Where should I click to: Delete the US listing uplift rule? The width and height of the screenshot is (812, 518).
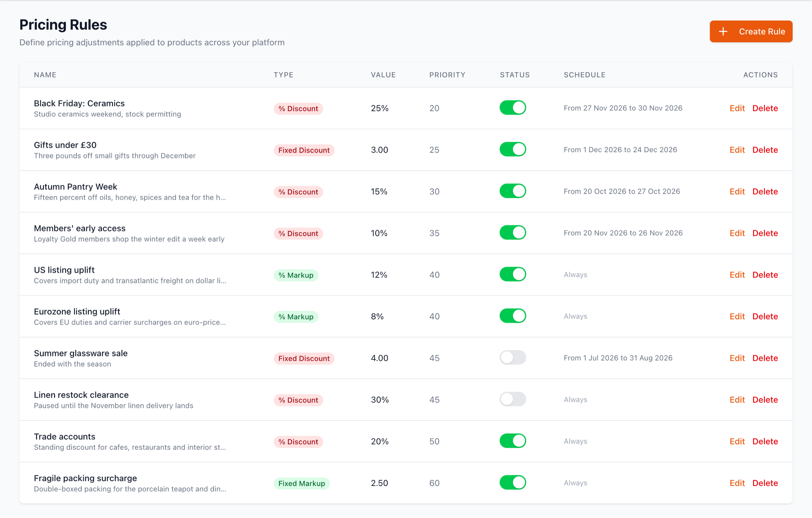(765, 275)
